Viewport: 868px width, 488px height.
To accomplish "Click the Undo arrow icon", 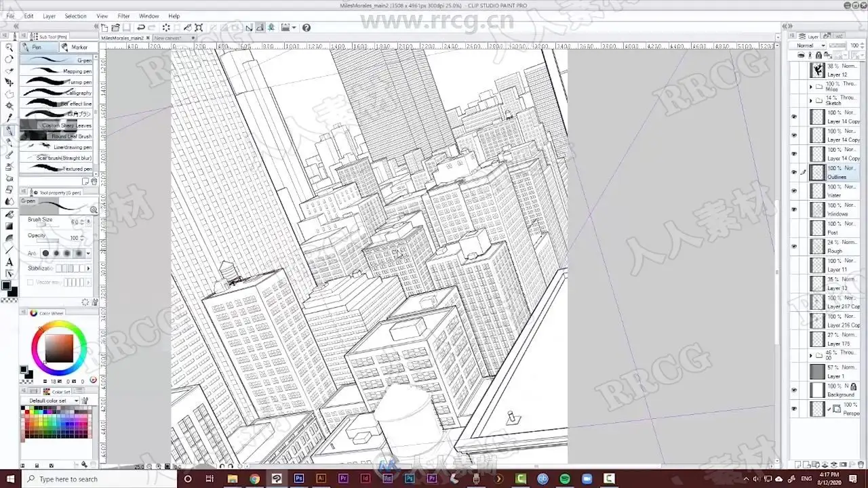I will point(141,28).
